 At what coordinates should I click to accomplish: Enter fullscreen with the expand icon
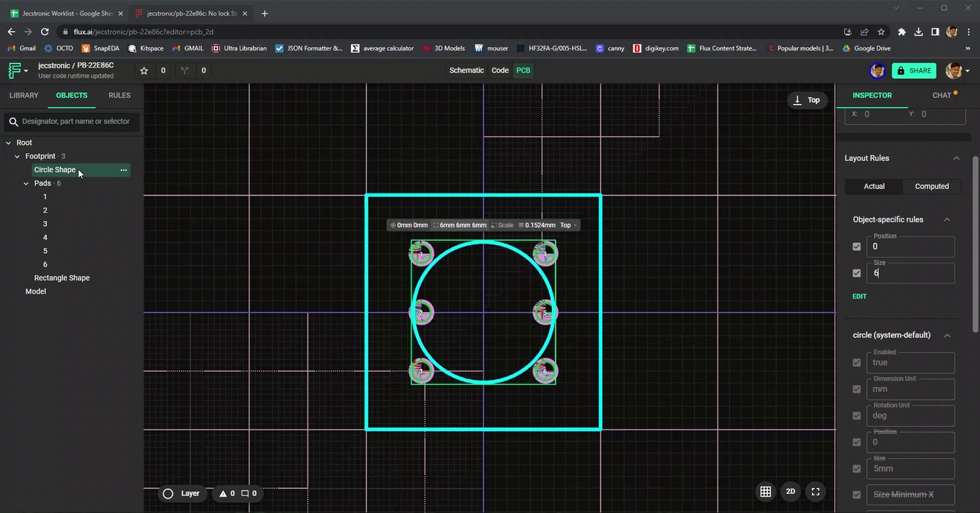815,492
